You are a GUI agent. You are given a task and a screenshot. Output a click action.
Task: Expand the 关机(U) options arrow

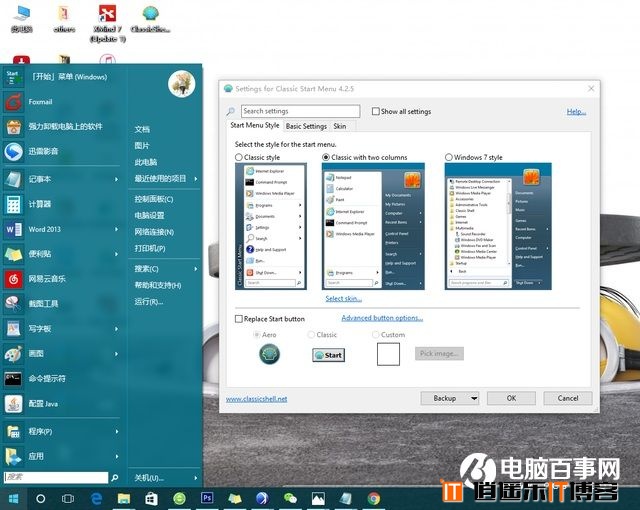196,478
